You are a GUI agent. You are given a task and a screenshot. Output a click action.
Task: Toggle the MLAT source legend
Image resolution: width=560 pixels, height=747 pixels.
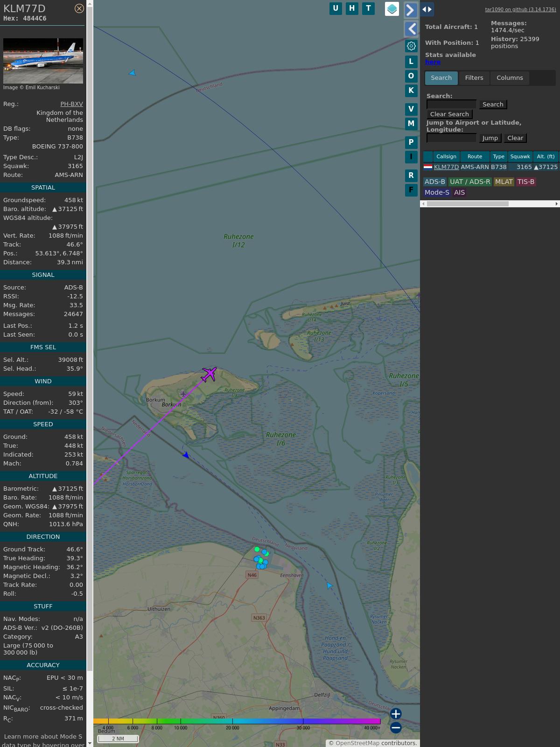pos(504,182)
